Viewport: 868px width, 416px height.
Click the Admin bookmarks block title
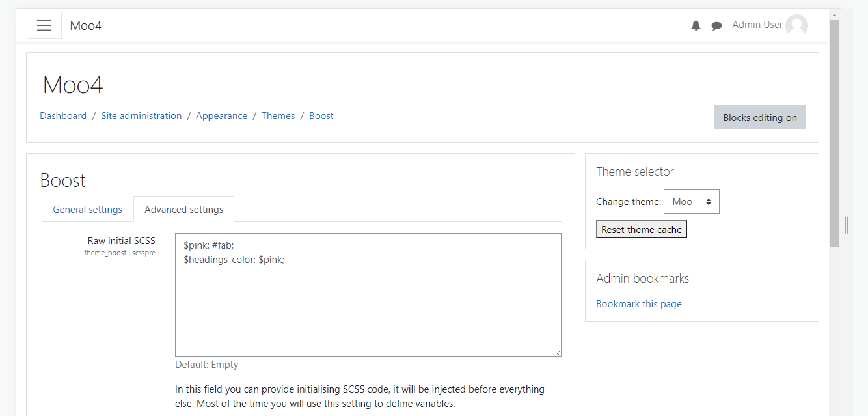point(643,279)
